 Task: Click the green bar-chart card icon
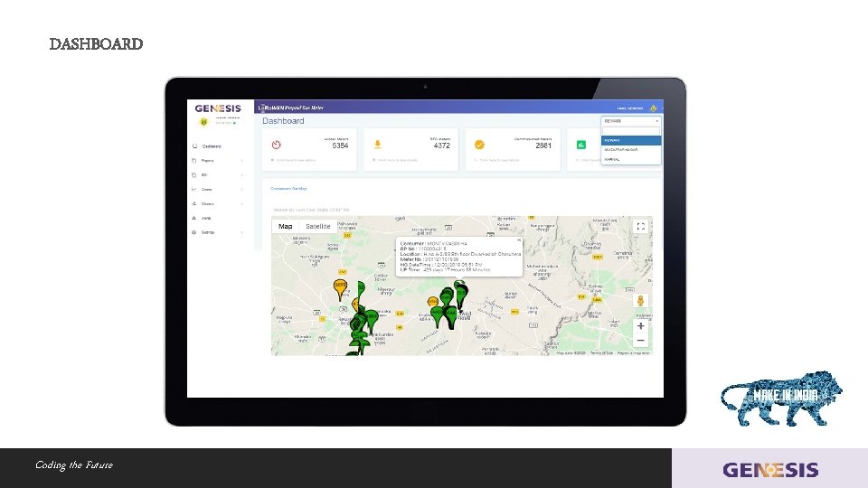[x=581, y=145]
